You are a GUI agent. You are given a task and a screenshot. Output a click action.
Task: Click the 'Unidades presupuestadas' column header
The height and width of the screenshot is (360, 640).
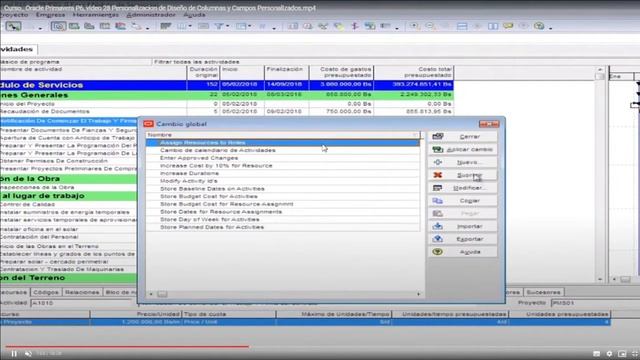click(560, 314)
